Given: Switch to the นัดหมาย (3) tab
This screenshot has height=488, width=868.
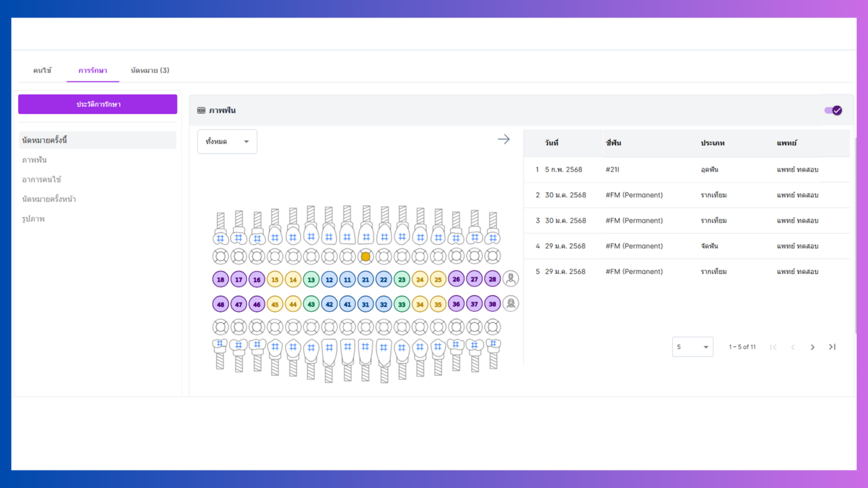Looking at the screenshot, I should pyautogui.click(x=150, y=71).
